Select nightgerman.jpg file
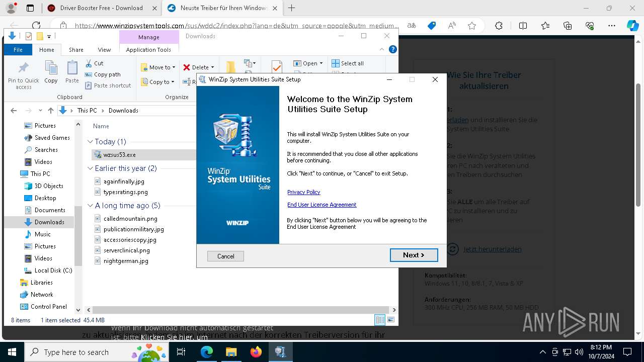Screen dimensions: 644x362 coord(126,261)
